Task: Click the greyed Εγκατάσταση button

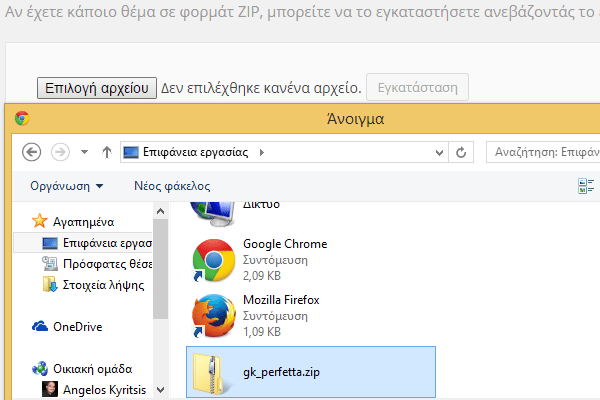Action: pos(417,88)
